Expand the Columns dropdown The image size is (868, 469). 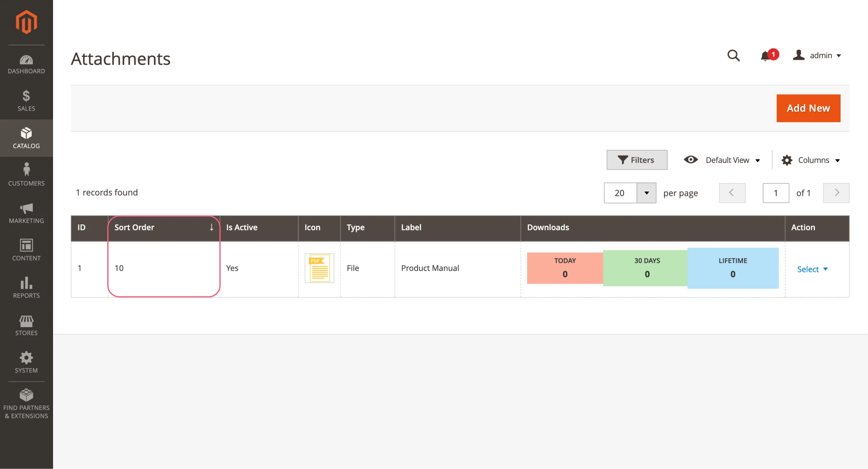(811, 160)
